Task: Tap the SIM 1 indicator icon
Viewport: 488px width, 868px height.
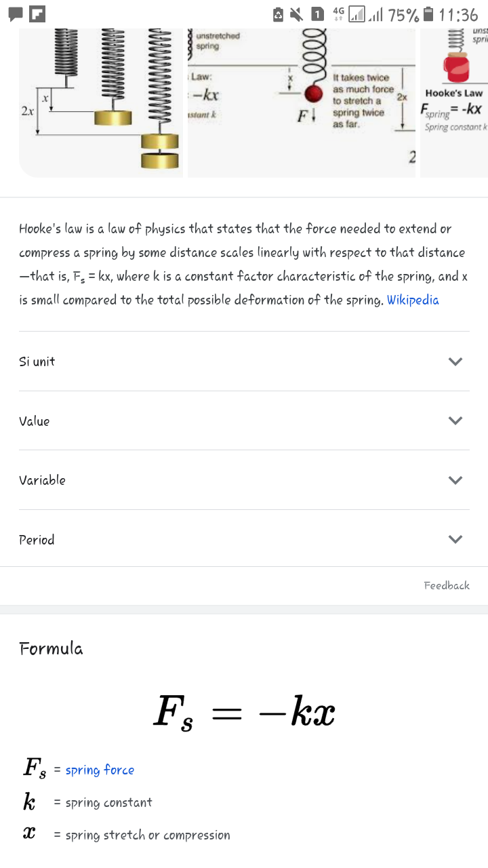Action: 317,14
